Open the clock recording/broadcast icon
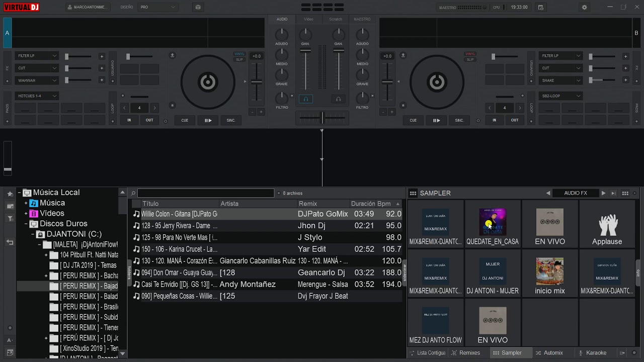Screen dimensions: 644x362 (541, 8)
